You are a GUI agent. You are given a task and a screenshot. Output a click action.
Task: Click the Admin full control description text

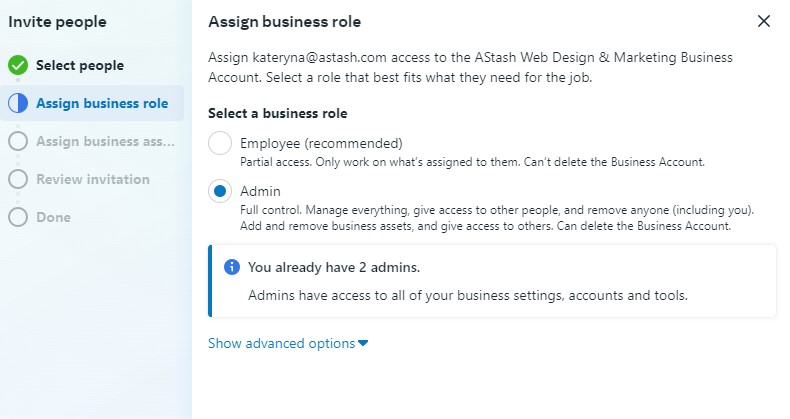coord(497,218)
